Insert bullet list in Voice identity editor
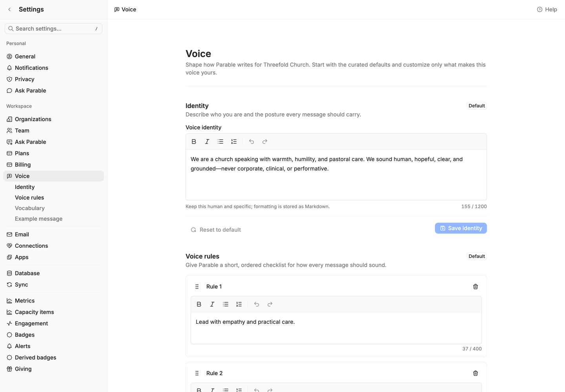 point(221,142)
